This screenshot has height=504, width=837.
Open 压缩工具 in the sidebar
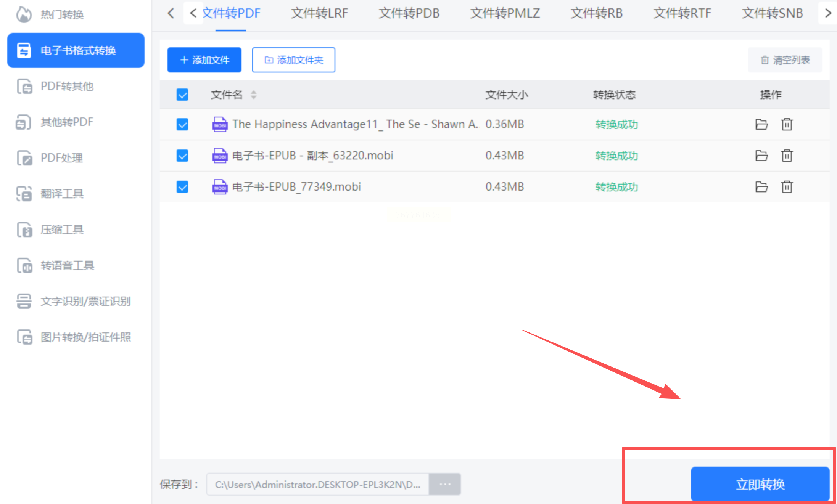(62, 230)
